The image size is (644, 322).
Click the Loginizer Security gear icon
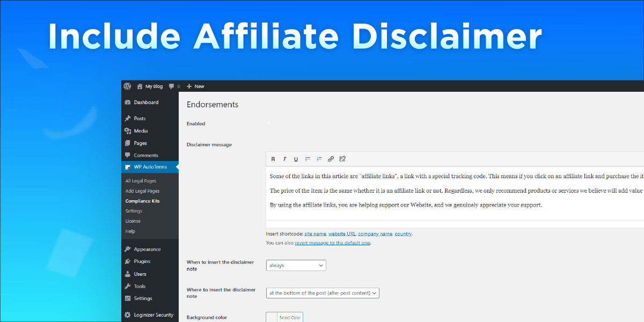[x=128, y=315]
